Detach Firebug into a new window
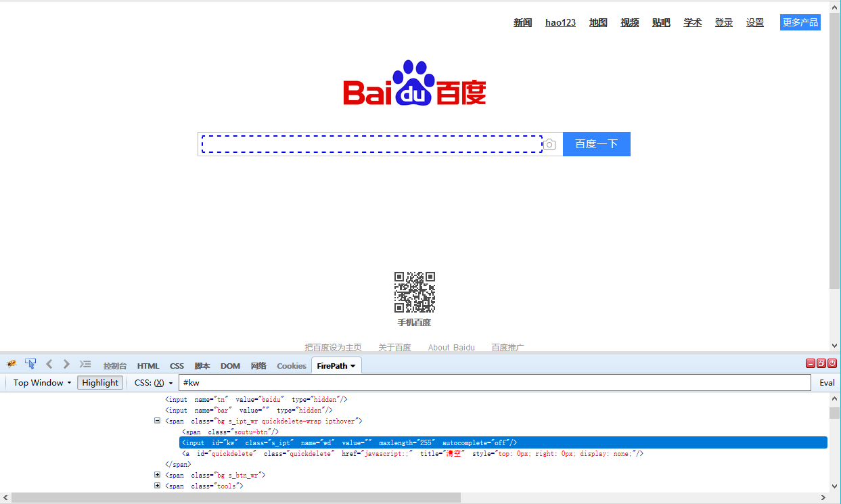This screenshot has width=841, height=504. point(821,363)
